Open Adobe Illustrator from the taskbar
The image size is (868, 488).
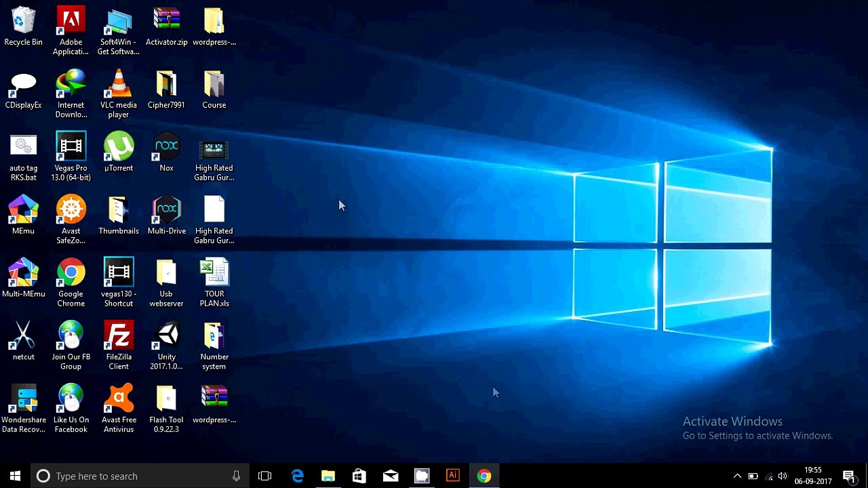(453, 476)
